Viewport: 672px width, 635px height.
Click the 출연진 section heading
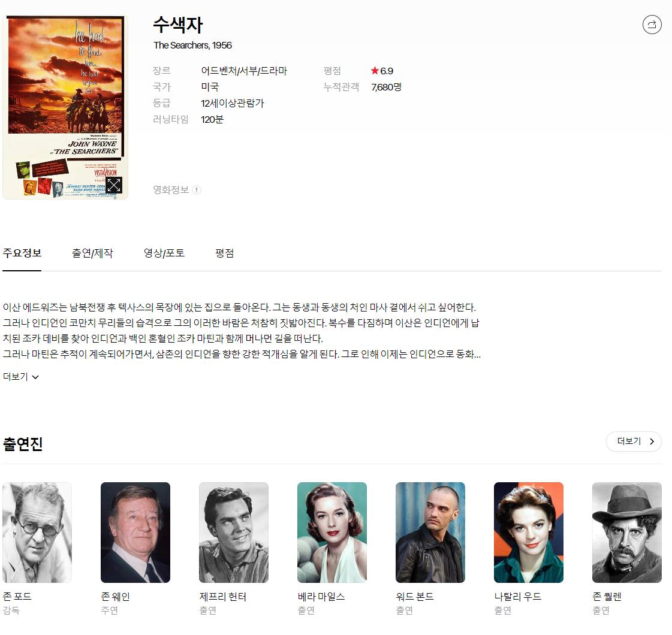pyautogui.click(x=23, y=444)
